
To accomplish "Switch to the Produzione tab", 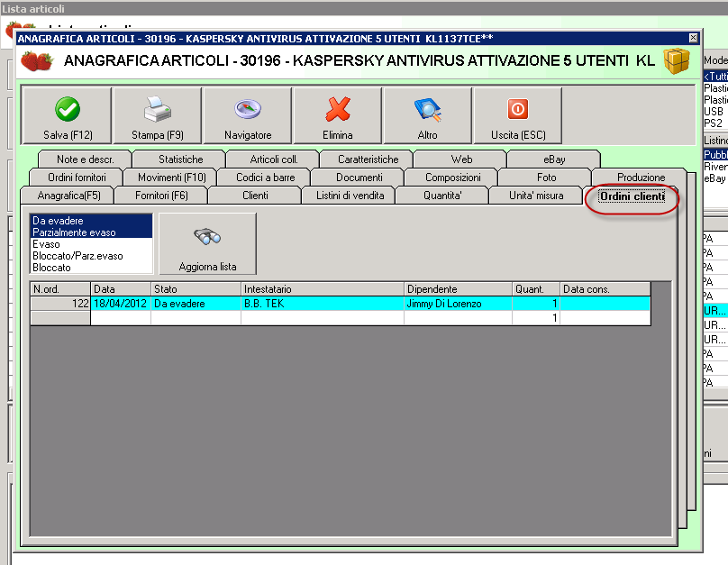I will click(x=641, y=178).
